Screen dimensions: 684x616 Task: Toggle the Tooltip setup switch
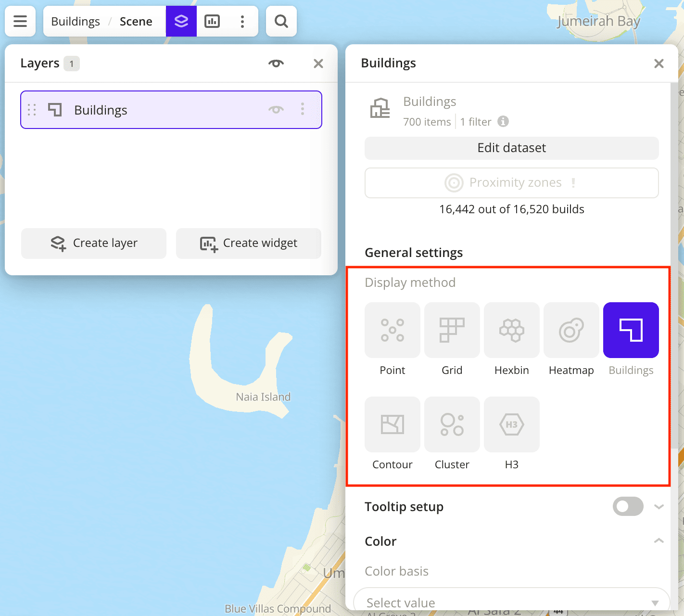coord(628,506)
